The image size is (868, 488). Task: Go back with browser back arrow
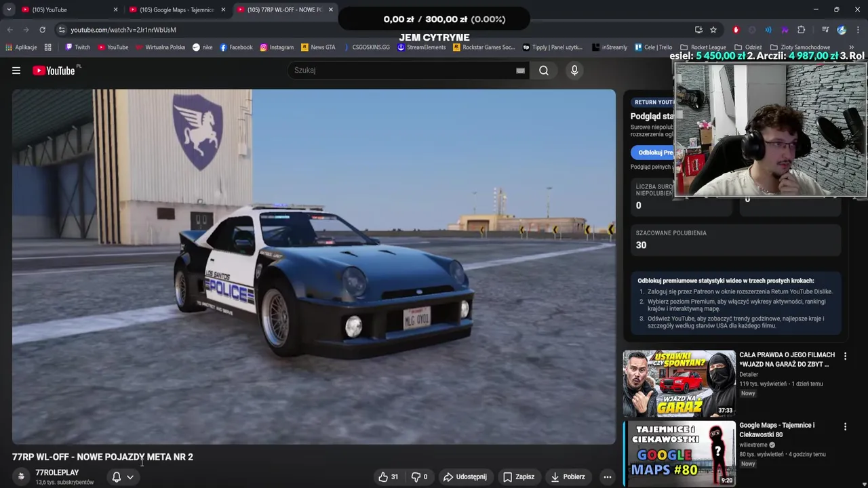(10, 30)
